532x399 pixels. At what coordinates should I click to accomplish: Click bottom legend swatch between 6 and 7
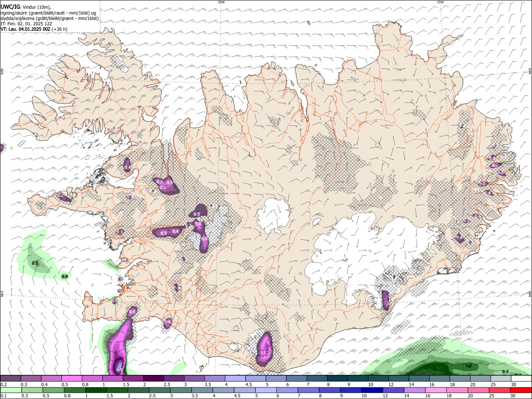click(287, 390)
